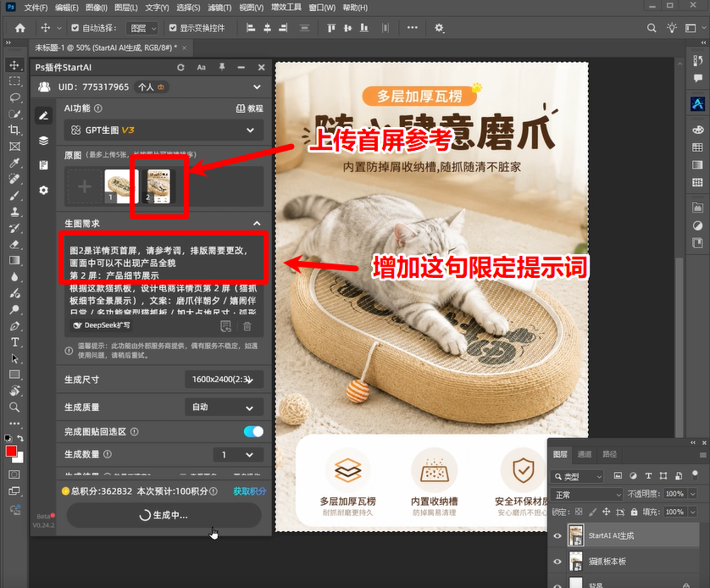
Task: Open the 文件(F) menu
Action: (36, 8)
